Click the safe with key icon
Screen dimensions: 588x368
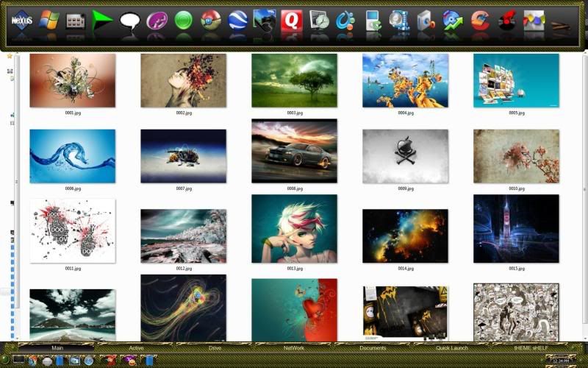click(x=426, y=21)
